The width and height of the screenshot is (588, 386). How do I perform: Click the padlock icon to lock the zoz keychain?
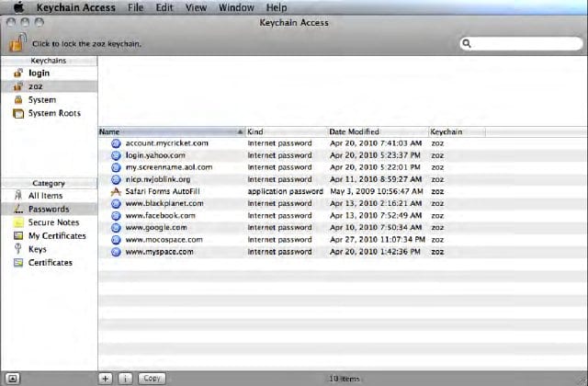click(x=17, y=42)
